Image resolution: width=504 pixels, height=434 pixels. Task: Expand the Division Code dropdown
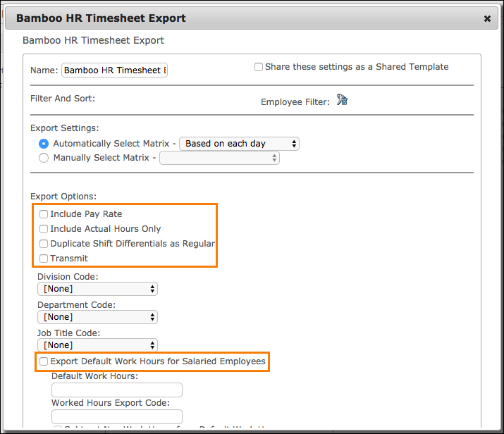tap(97, 289)
